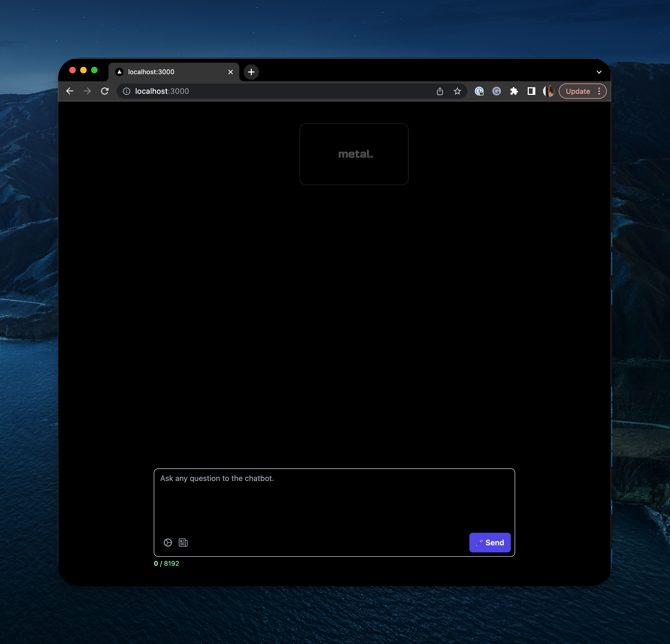The height and width of the screenshot is (644, 670).
Task: Open a new browser tab
Action: click(251, 72)
